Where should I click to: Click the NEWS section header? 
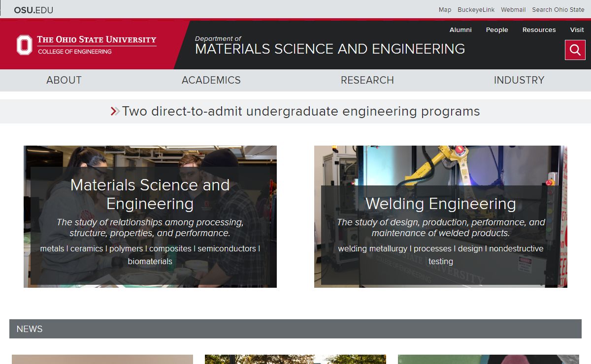[x=295, y=329]
